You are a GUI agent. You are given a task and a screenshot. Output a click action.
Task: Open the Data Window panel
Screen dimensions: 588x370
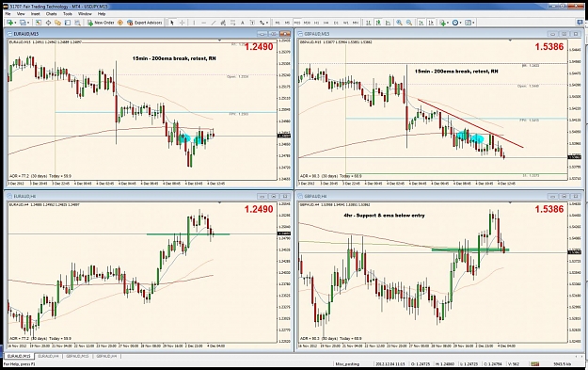point(48,23)
